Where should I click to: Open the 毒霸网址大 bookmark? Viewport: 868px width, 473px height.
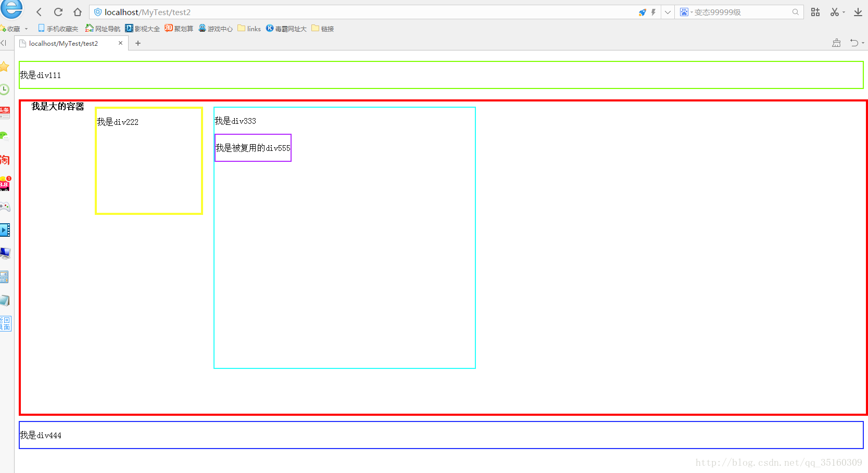[286, 29]
